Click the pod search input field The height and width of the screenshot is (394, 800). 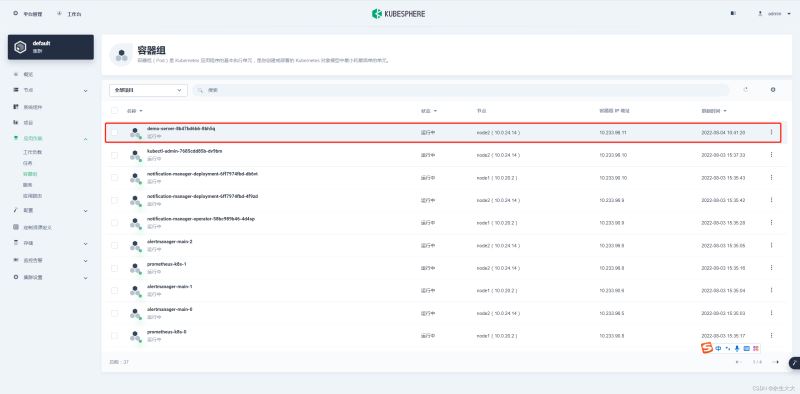pos(461,90)
